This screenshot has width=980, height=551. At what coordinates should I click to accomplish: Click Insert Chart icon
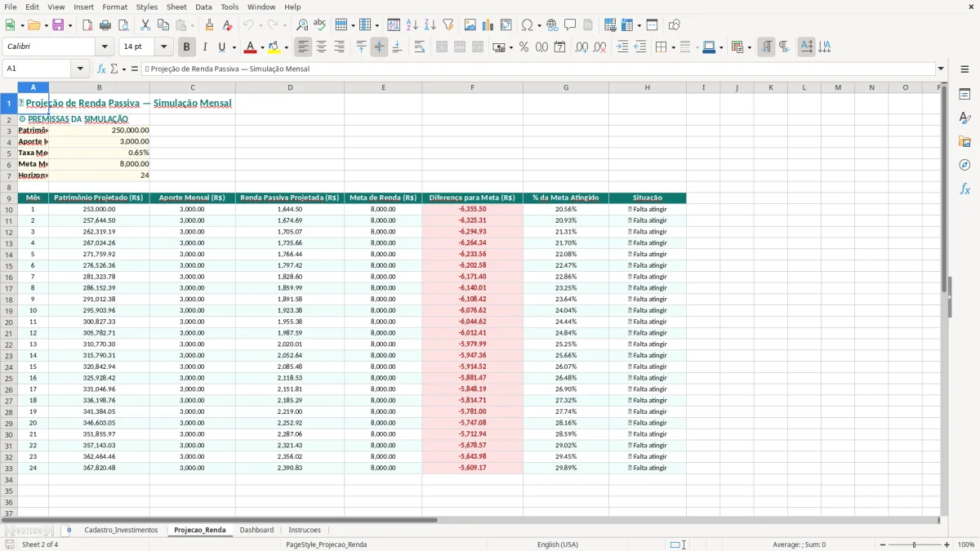click(488, 25)
